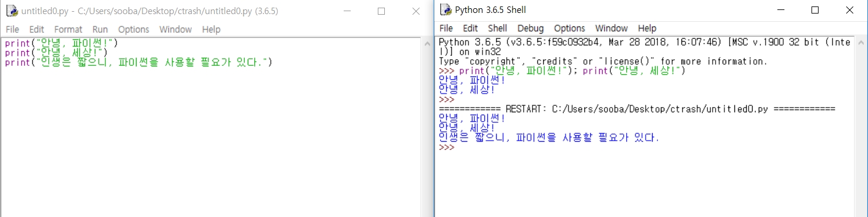The width and height of the screenshot is (868, 217).
Task: Click the Python 3.6.5 Shell title bar text
Action: point(491,10)
